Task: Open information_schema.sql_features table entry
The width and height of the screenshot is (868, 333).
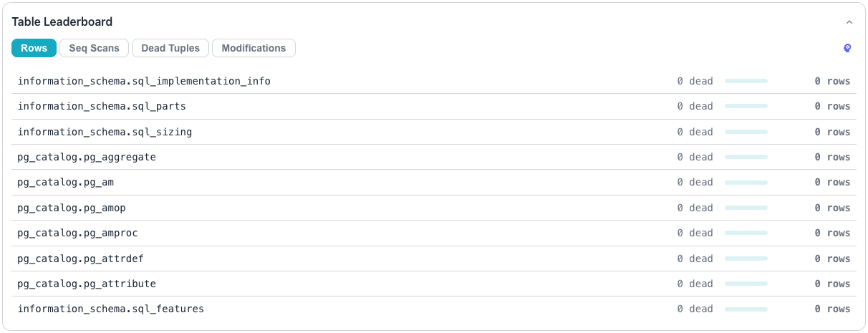Action: click(434, 309)
